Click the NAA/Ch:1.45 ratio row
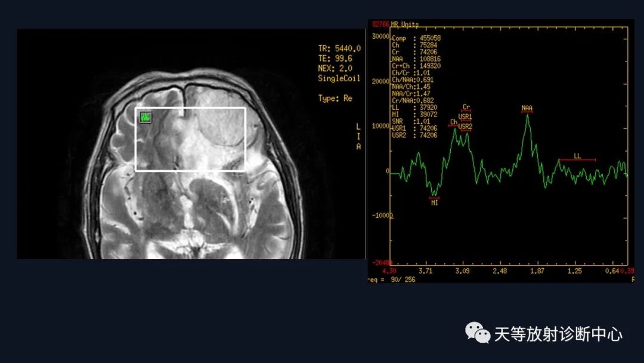The width and height of the screenshot is (644, 363). (x=411, y=87)
